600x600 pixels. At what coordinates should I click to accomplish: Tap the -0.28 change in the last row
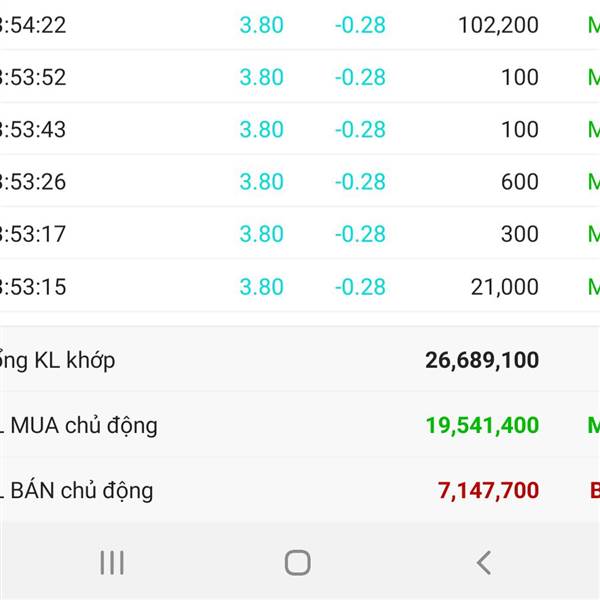point(360,287)
